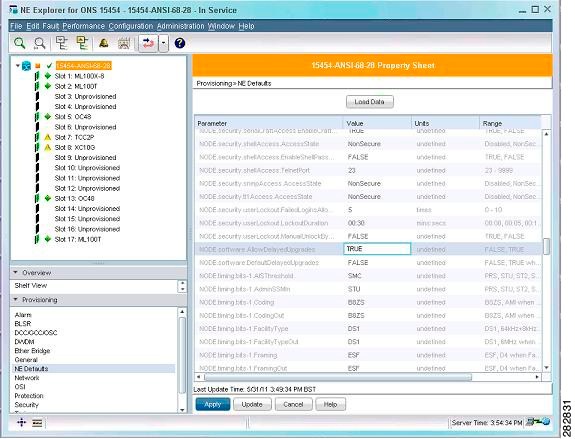Click the red-blue arrows sync icon
575x439 pixels.
(148, 43)
